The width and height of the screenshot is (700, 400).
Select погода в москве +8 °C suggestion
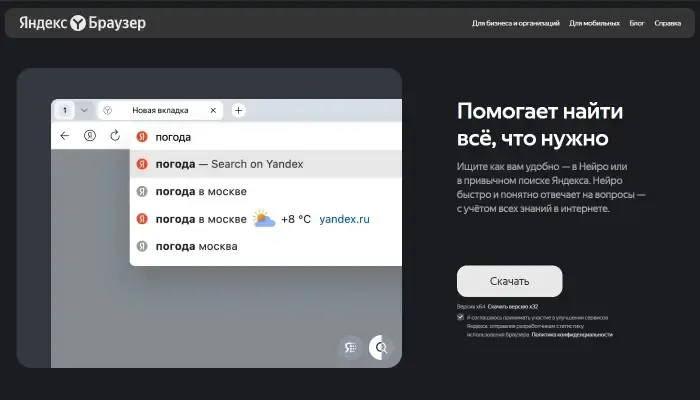click(266, 219)
